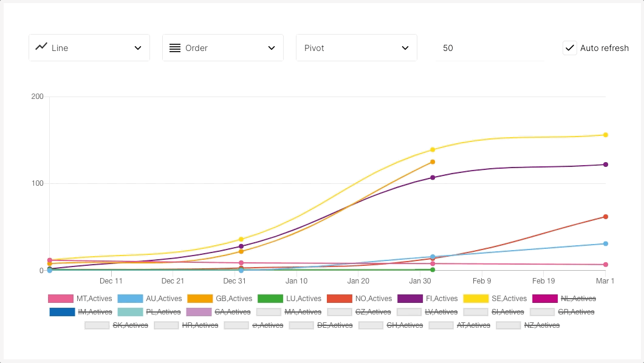Click the NO,Actives legend item
The height and width of the screenshot is (363, 644).
[373, 299]
